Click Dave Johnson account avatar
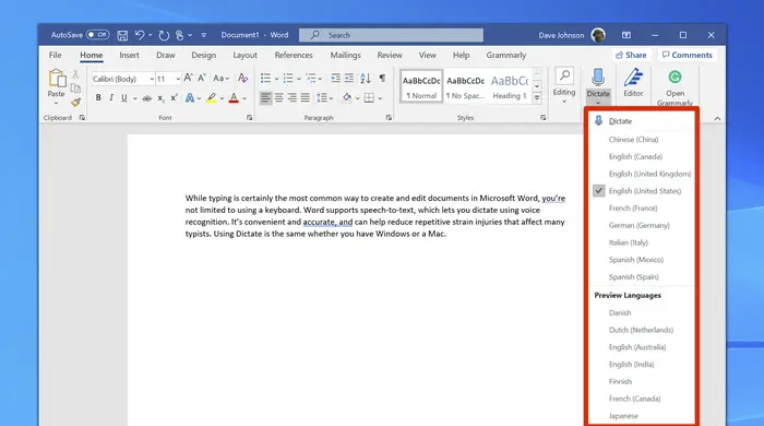The width and height of the screenshot is (764, 426). point(598,35)
